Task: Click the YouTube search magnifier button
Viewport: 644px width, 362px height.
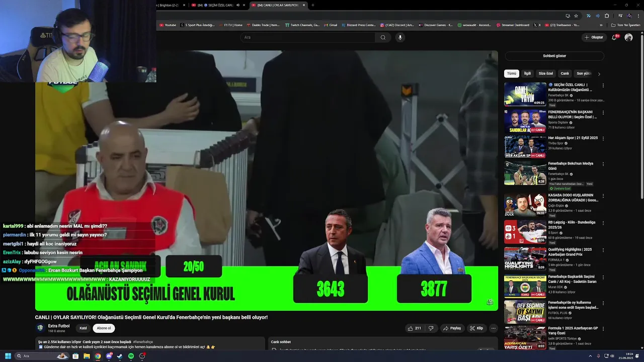Action: click(x=383, y=37)
